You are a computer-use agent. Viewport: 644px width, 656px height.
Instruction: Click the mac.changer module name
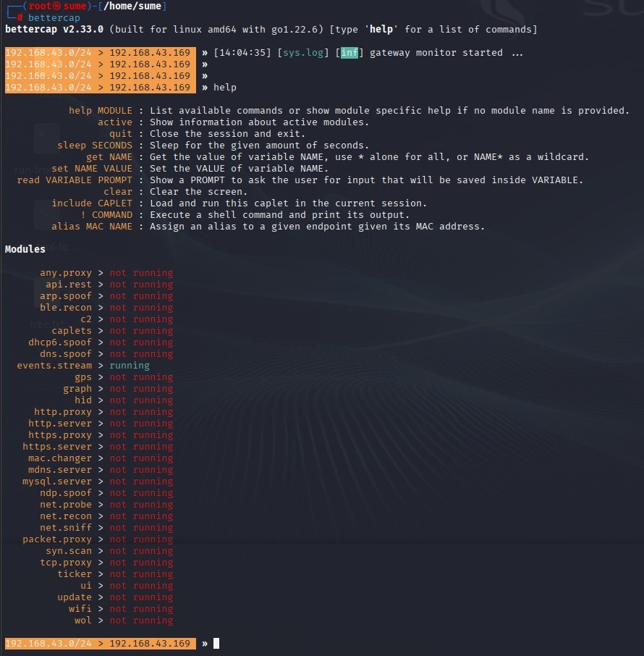tap(60, 458)
